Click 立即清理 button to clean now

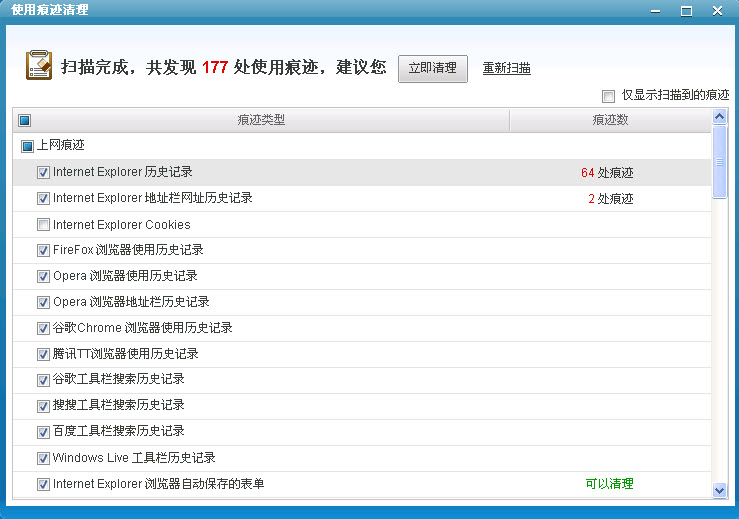coord(432,68)
